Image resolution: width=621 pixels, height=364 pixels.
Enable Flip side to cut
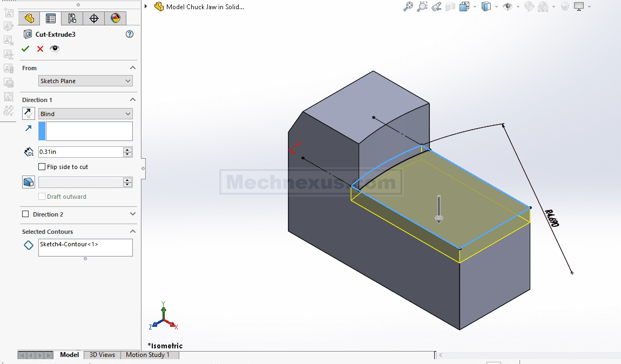(42, 167)
